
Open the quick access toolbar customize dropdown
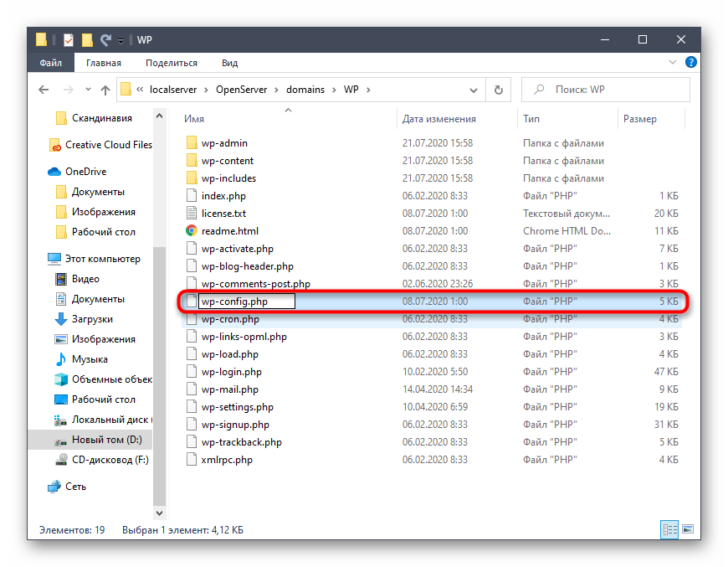(x=120, y=40)
